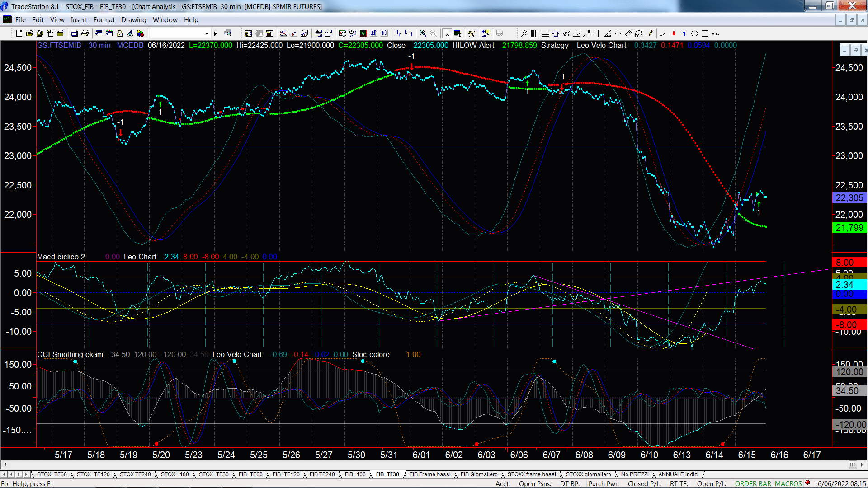Image resolution: width=868 pixels, height=488 pixels.
Task: Click the open folder icon
Action: (x=29, y=33)
